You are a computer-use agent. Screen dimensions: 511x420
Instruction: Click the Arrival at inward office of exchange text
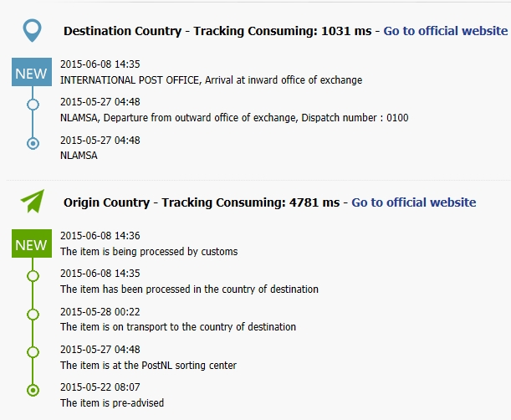(x=284, y=79)
